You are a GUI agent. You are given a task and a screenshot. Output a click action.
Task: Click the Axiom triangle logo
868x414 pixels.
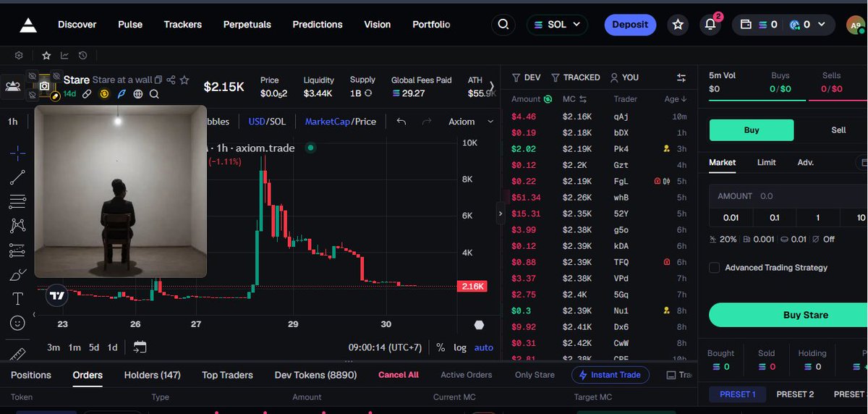pyautogui.click(x=28, y=25)
